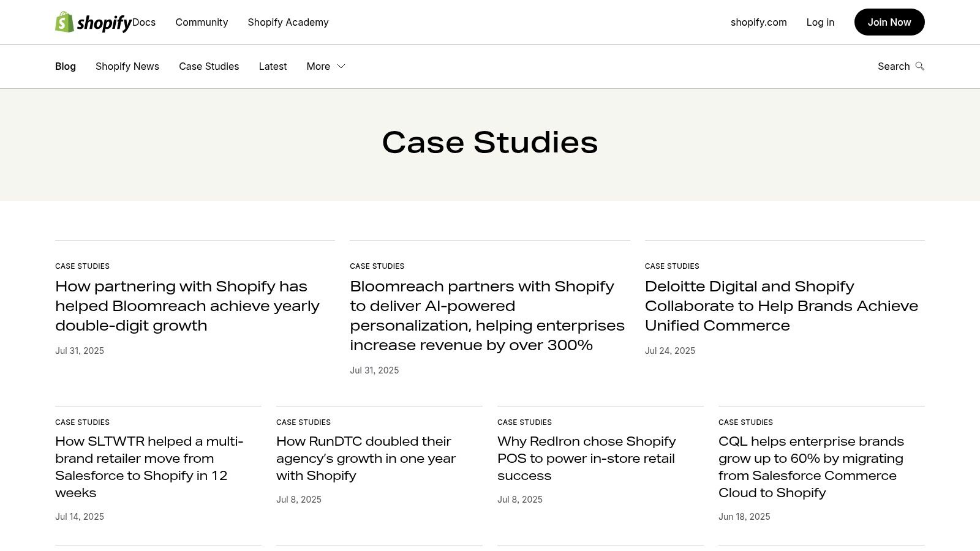Screen dimensions: 980x551
Task: Select the Blog tab
Action: point(66,66)
